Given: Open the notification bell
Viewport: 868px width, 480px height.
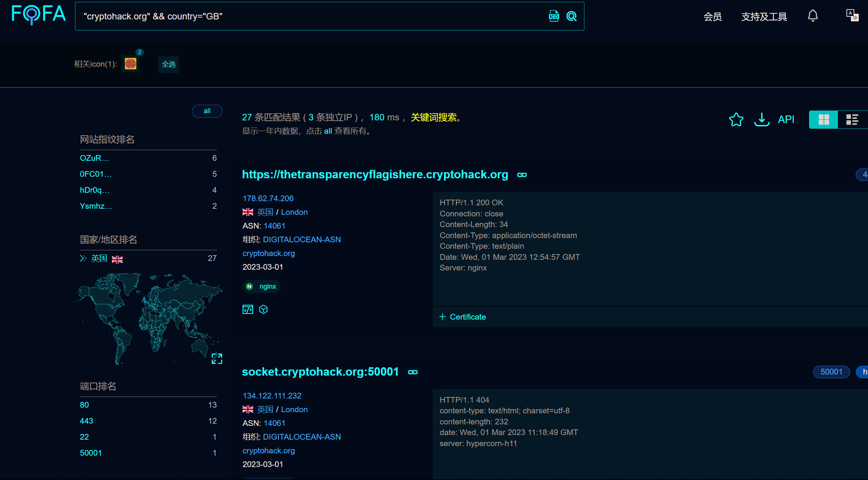Looking at the screenshot, I should coord(813,16).
